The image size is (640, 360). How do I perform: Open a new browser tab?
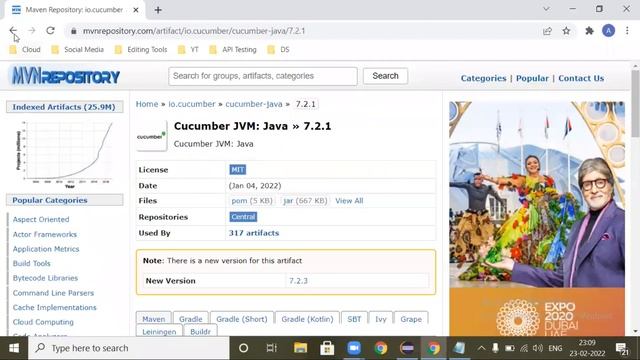click(x=158, y=10)
